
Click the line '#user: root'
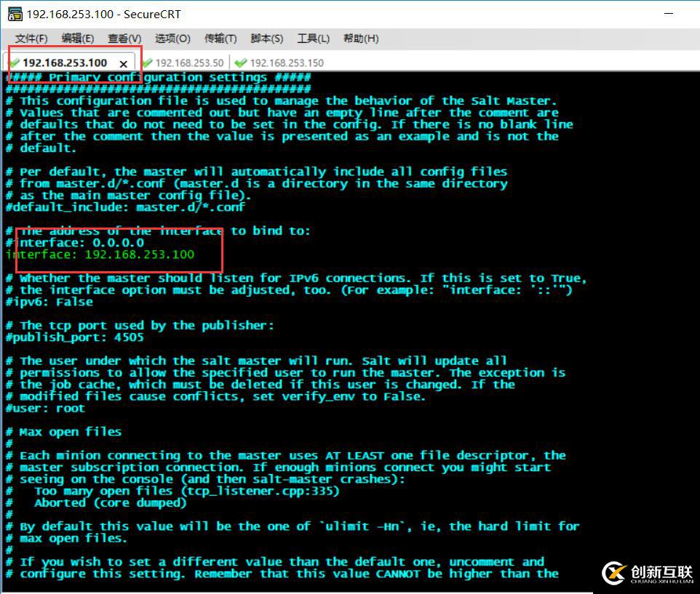45,409
